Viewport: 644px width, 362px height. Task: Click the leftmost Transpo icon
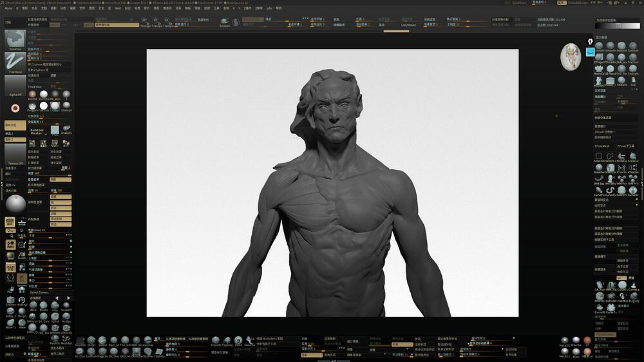144,23
